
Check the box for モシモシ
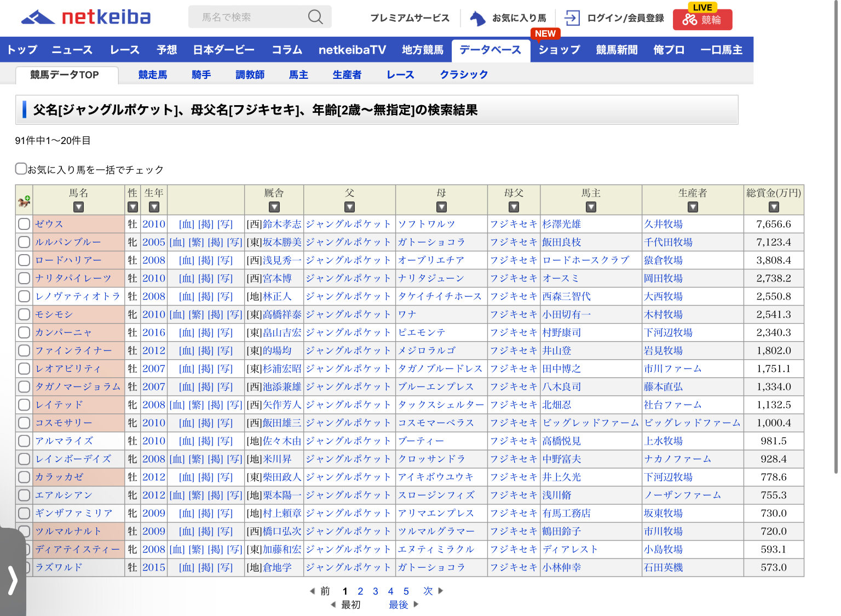click(24, 314)
